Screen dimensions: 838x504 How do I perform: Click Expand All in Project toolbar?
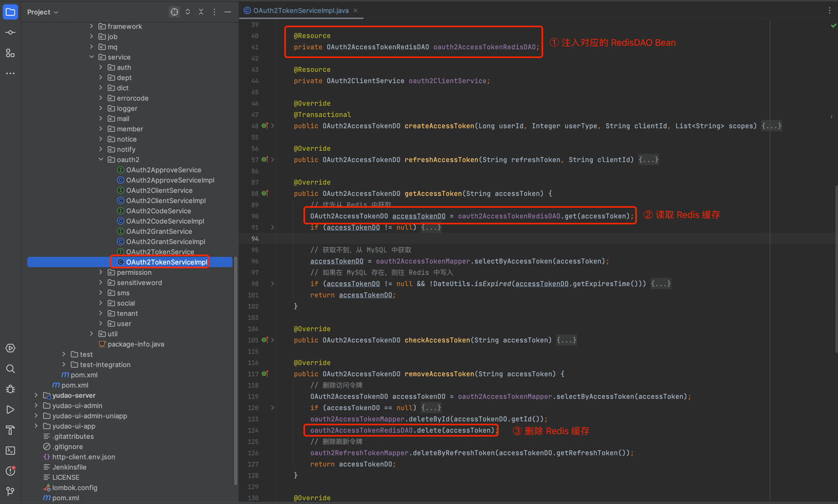[188, 11]
